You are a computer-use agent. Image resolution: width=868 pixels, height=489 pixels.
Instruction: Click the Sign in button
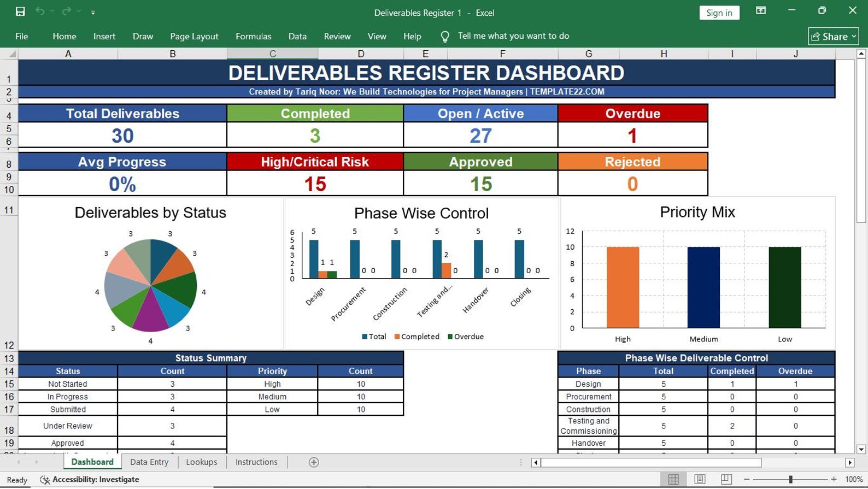click(719, 13)
